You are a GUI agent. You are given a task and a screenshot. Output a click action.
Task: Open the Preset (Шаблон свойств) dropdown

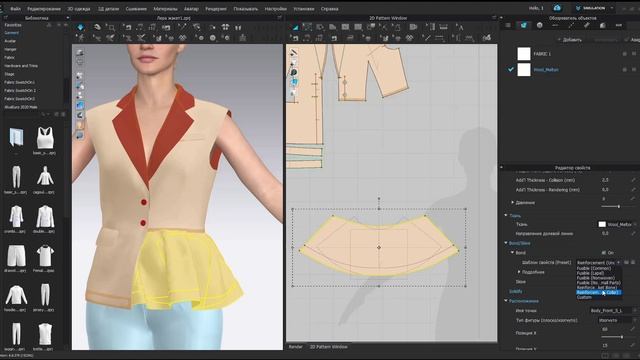(x=598, y=262)
